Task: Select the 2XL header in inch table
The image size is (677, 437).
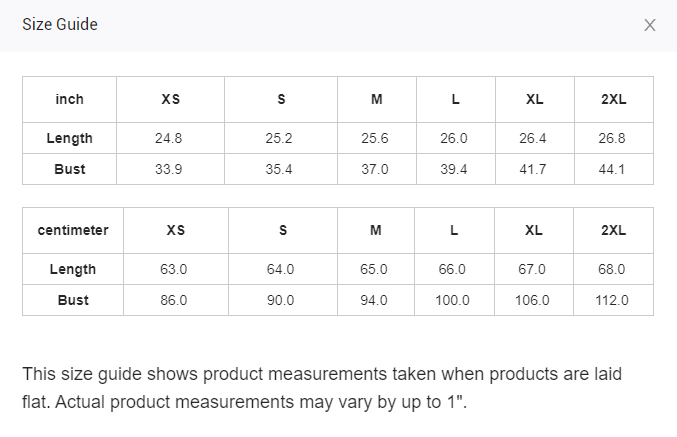Action: click(613, 100)
